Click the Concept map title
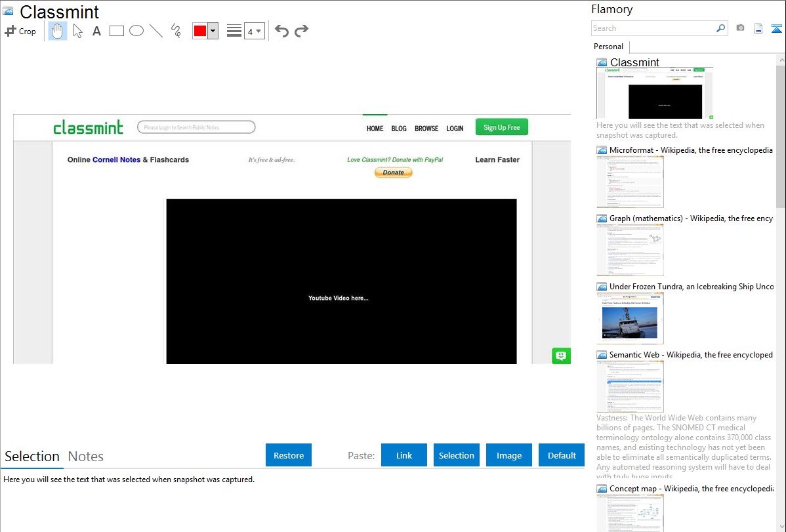The width and height of the screenshot is (786, 532). [691, 488]
